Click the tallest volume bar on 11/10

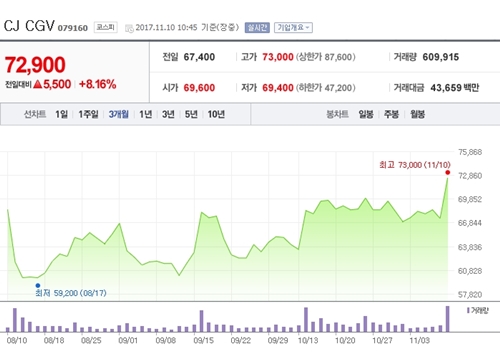tap(448, 319)
